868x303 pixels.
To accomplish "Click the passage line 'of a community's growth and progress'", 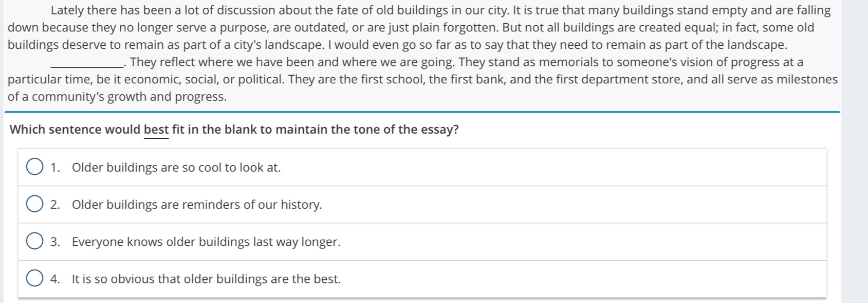I will (x=117, y=97).
